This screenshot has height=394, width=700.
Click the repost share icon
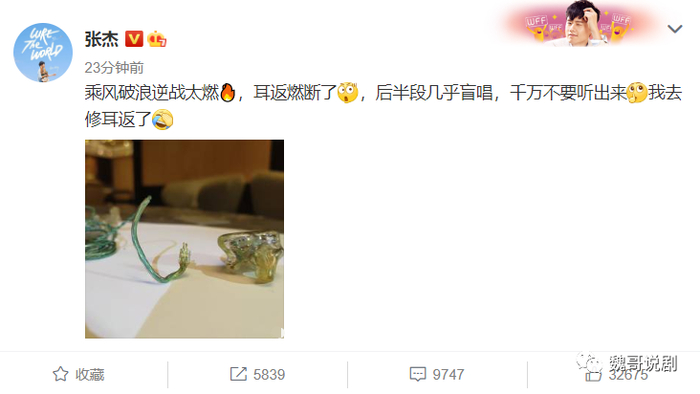point(238,374)
